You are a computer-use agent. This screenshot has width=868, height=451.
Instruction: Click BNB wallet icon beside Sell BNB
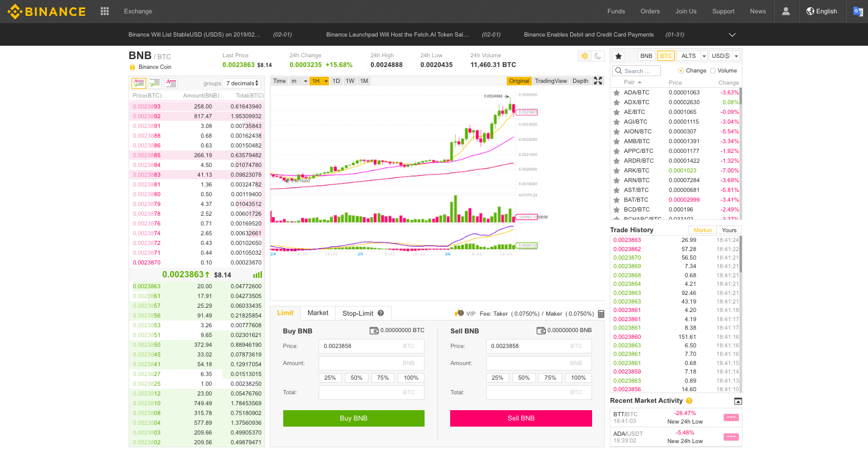click(x=541, y=330)
